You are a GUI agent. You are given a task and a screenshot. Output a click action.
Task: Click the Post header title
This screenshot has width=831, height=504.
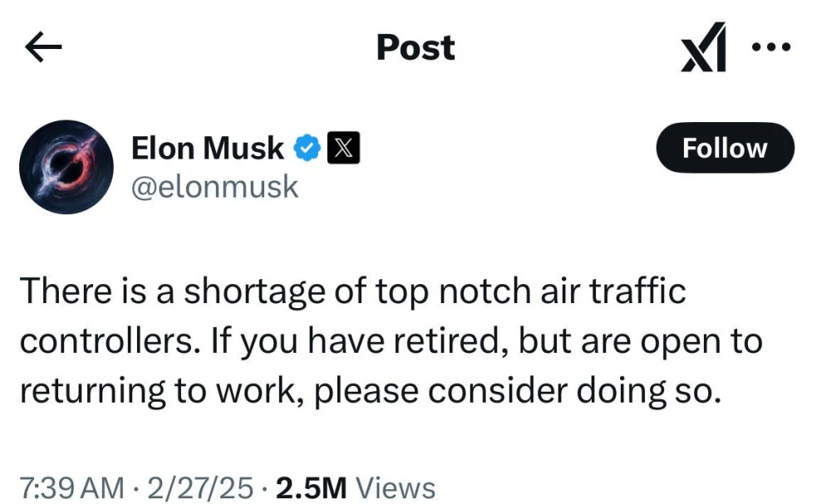click(x=415, y=47)
